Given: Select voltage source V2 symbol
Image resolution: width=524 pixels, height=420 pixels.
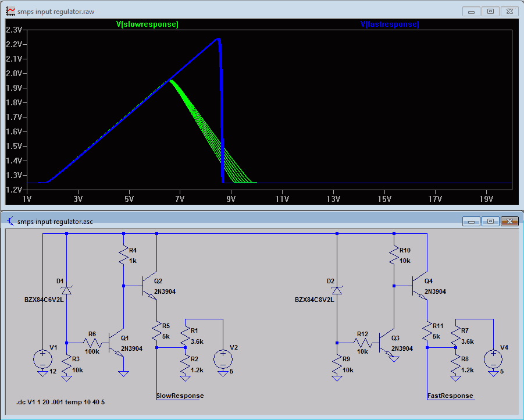Looking at the screenshot, I should coord(223,359).
